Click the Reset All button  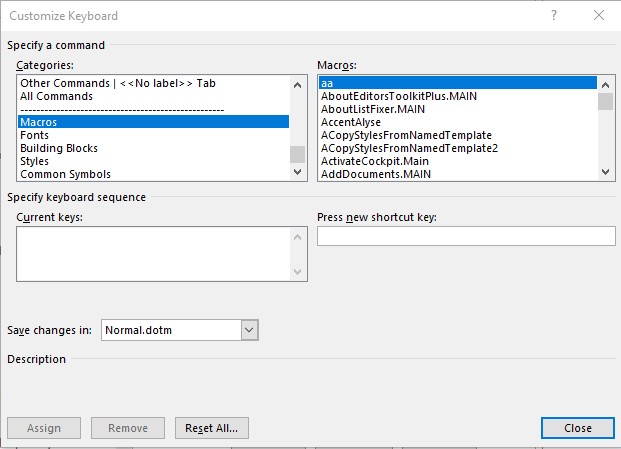211,428
